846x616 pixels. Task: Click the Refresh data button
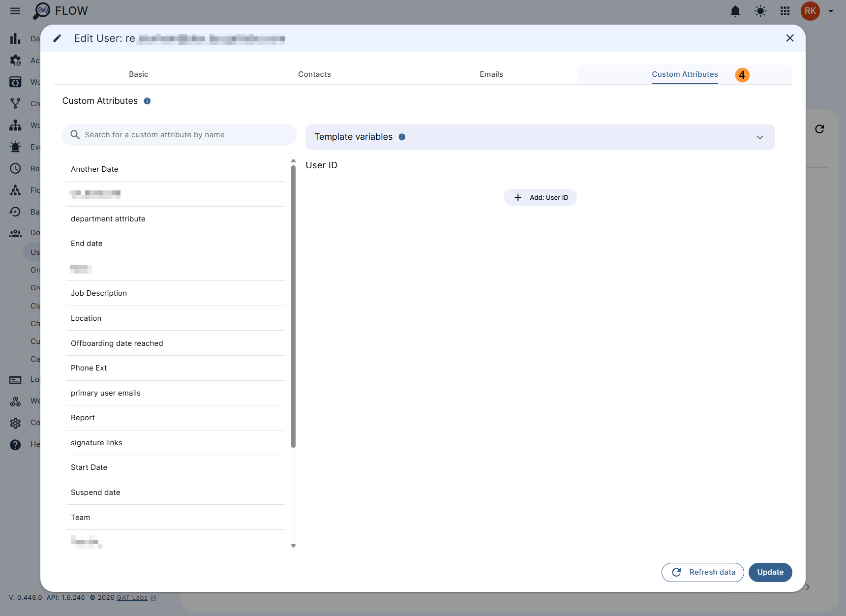702,572
